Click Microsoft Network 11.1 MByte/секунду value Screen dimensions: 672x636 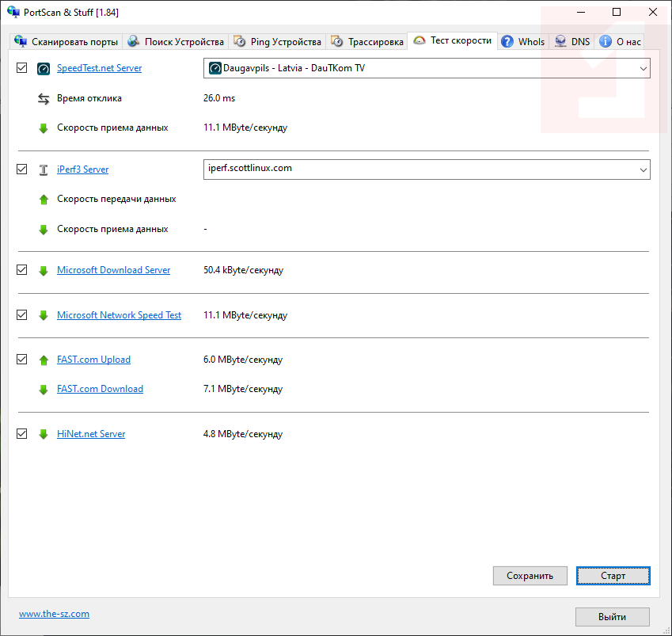pos(245,314)
